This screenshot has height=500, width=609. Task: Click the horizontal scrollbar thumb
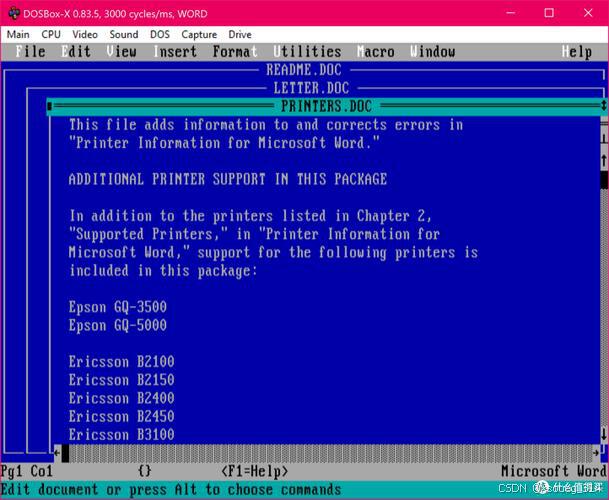click(x=65, y=453)
